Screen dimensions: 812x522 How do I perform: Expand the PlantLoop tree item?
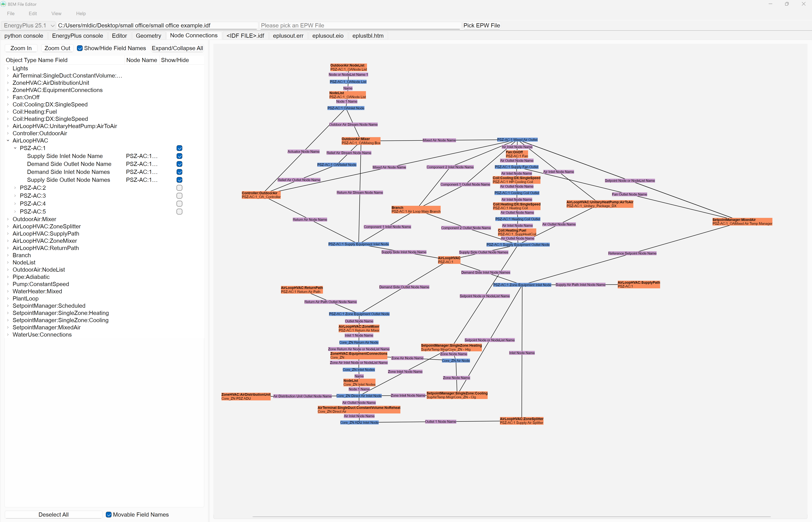(8, 299)
